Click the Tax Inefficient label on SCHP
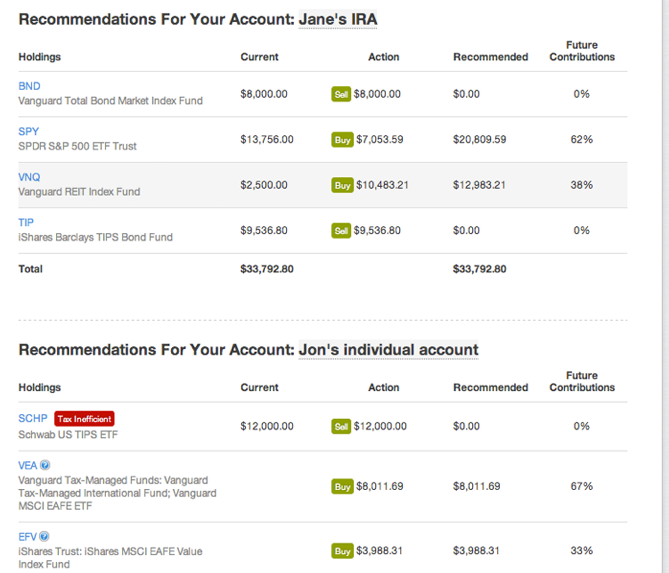The height and width of the screenshot is (573, 669). coord(84,419)
